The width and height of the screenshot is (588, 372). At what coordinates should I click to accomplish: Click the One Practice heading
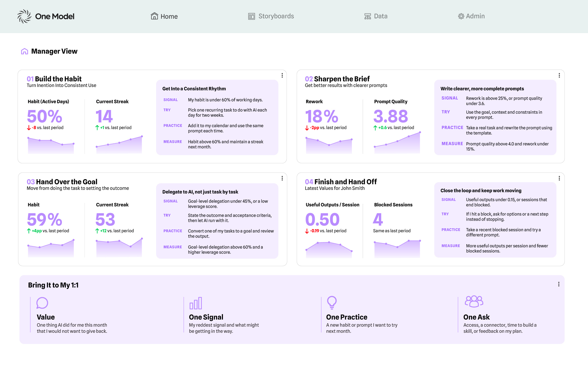click(347, 317)
